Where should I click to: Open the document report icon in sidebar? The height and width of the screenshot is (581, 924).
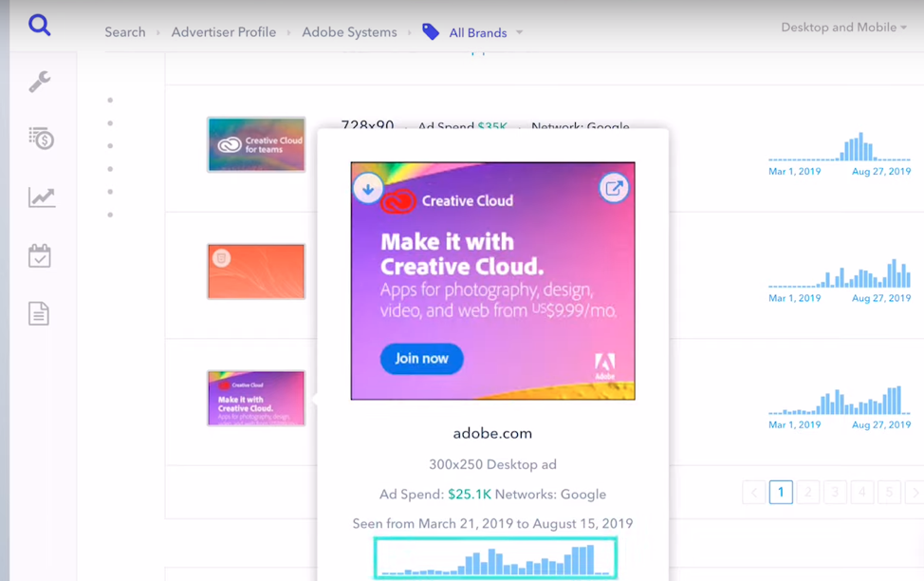(x=39, y=313)
